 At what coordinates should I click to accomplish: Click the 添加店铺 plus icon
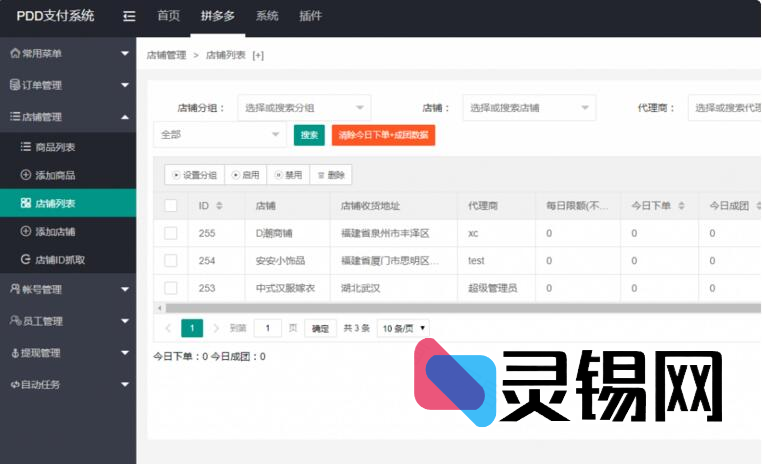click(26, 231)
